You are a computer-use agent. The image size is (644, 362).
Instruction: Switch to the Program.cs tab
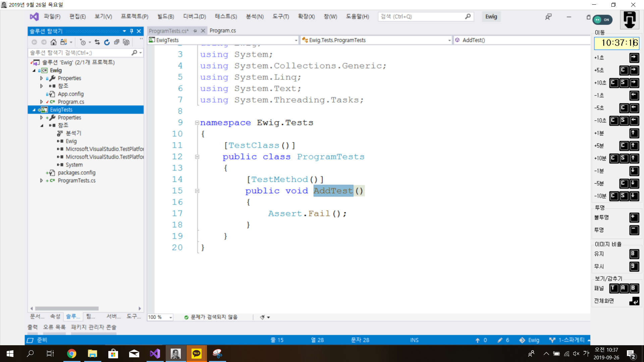coord(222,31)
